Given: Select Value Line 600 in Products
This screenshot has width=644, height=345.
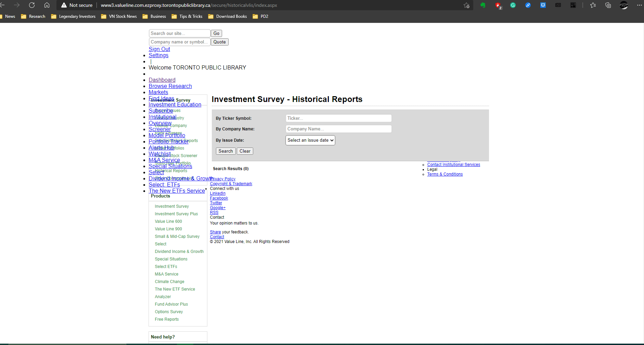Looking at the screenshot, I should [x=168, y=221].
